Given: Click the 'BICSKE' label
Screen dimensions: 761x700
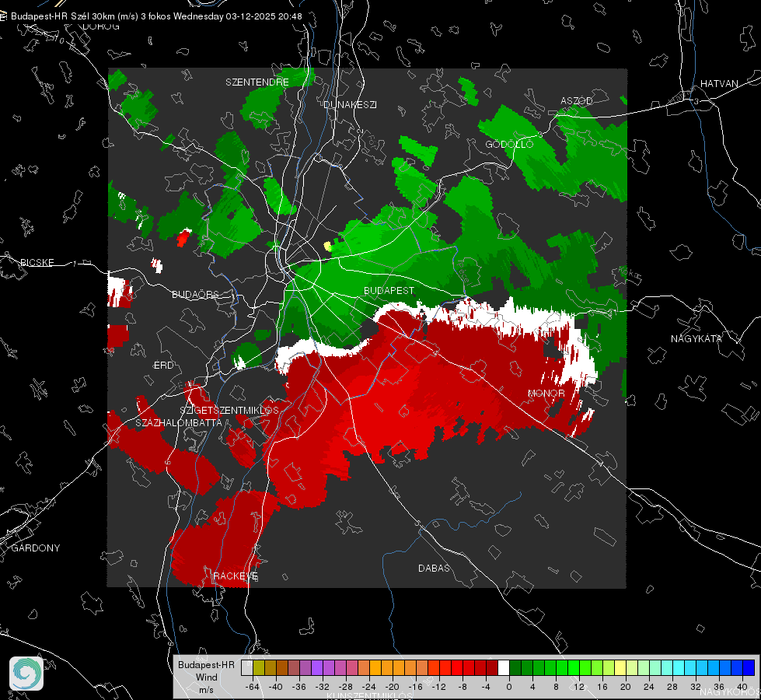Looking at the screenshot, I should (x=37, y=262).
